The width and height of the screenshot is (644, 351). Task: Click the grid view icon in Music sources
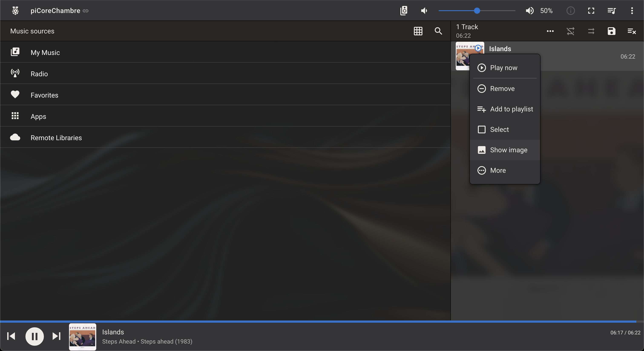pyautogui.click(x=418, y=31)
